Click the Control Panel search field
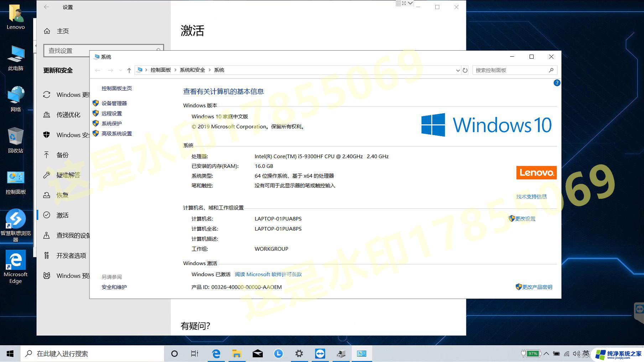The width and height of the screenshot is (644, 362). pyautogui.click(x=514, y=70)
